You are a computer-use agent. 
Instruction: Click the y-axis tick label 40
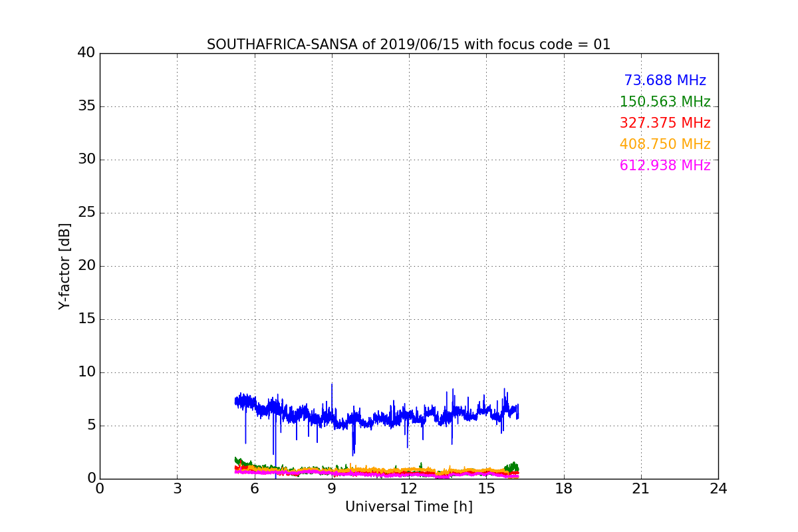pos(86,53)
